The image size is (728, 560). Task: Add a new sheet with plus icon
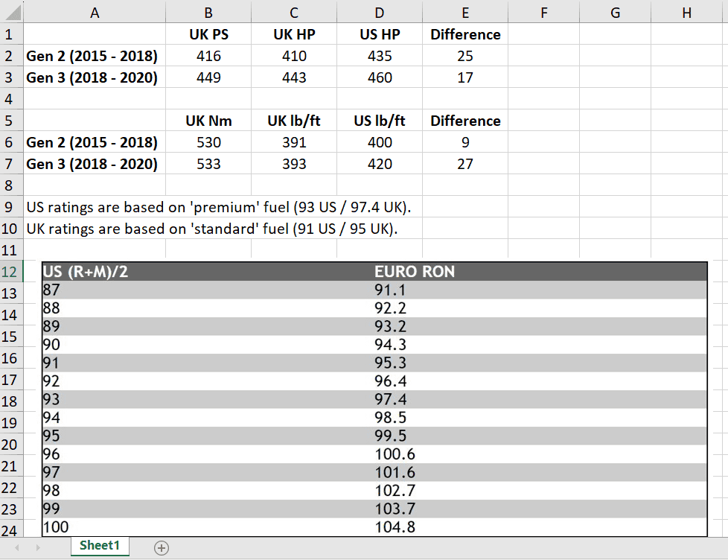(161, 548)
